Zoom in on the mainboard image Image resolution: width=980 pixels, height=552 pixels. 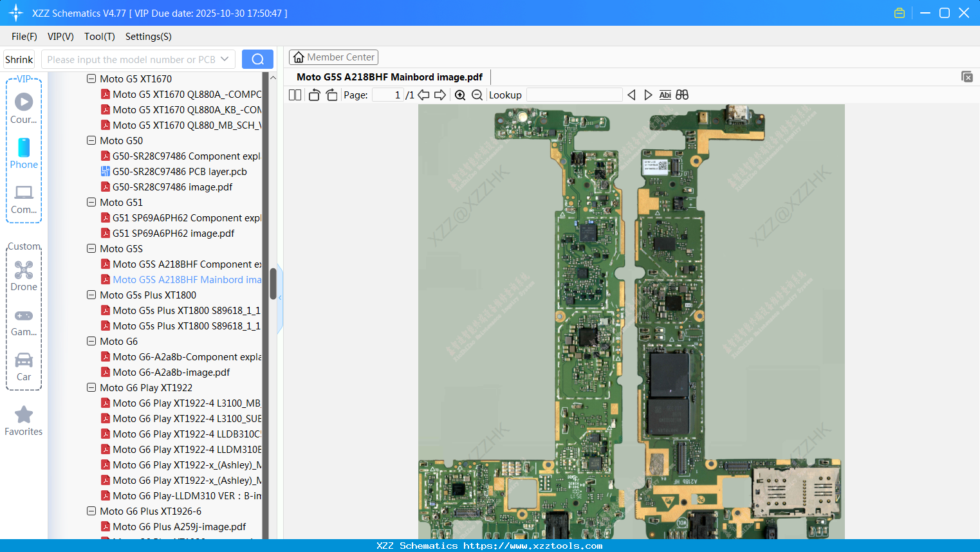point(460,95)
